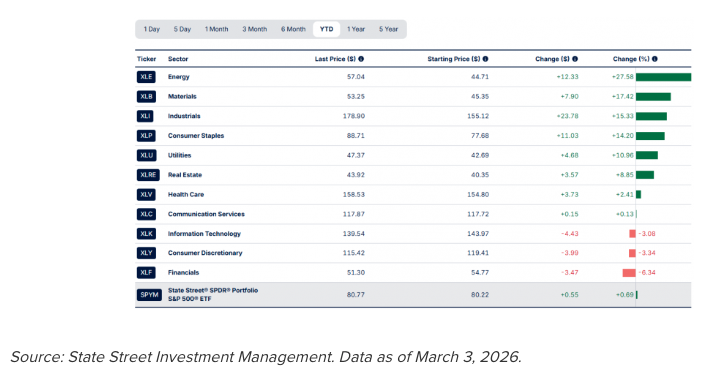Select the XLV ticker badge
Viewport: 704px width, 377px height.
pos(146,194)
